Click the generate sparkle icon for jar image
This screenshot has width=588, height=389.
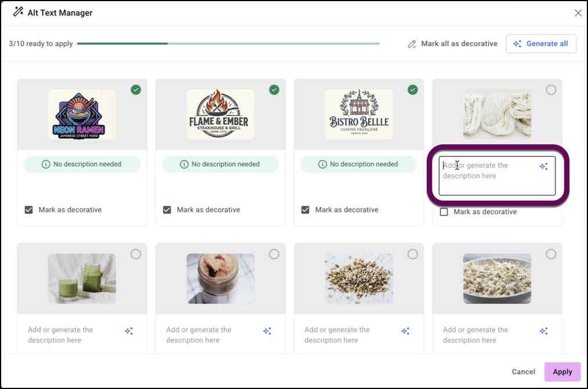coord(267,331)
